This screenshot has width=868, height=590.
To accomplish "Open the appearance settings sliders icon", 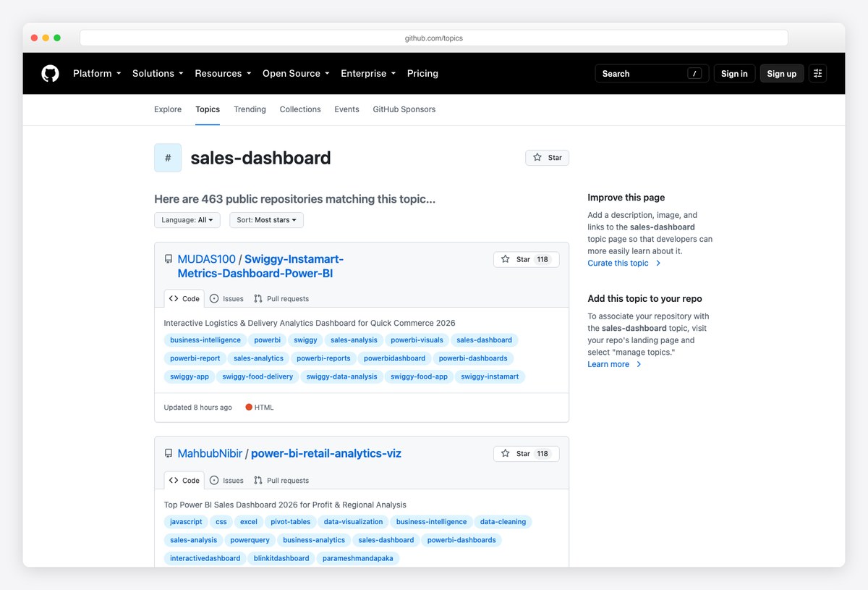I will (x=817, y=73).
